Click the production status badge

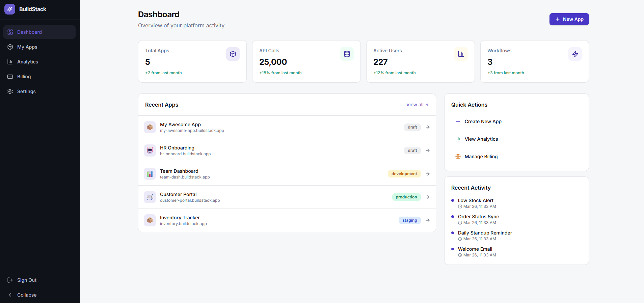(406, 197)
